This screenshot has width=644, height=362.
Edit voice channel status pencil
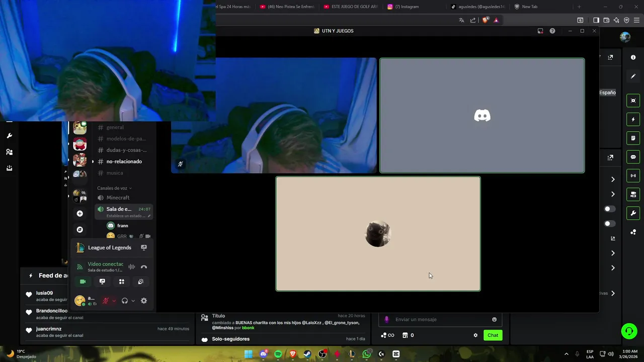click(x=149, y=216)
